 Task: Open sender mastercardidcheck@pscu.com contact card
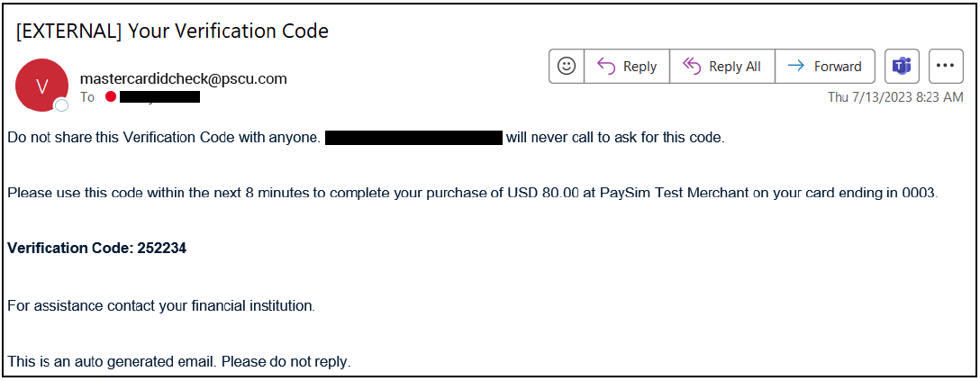tap(183, 78)
